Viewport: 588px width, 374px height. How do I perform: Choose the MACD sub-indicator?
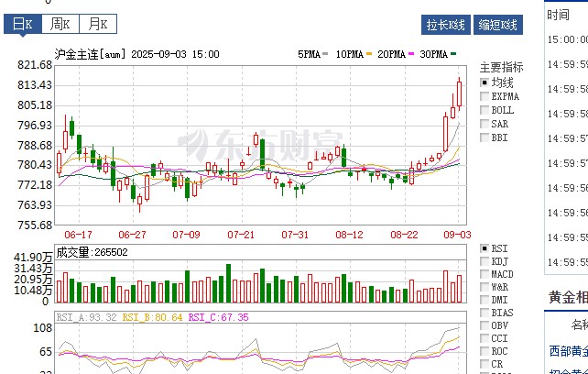click(x=485, y=274)
